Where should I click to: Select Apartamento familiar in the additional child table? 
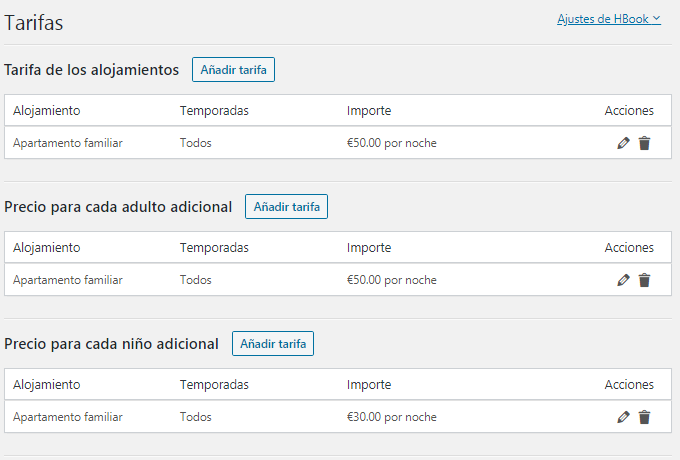coord(68,417)
